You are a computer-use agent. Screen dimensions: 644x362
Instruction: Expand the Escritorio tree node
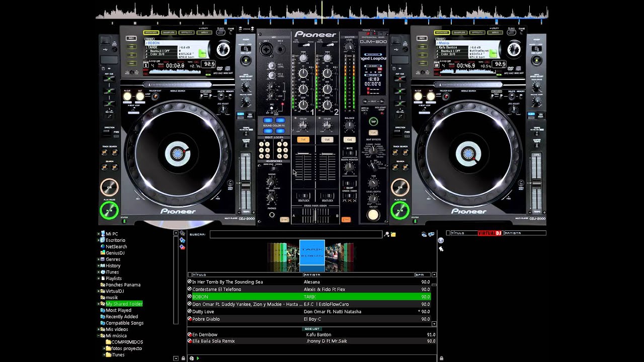[x=99, y=240]
